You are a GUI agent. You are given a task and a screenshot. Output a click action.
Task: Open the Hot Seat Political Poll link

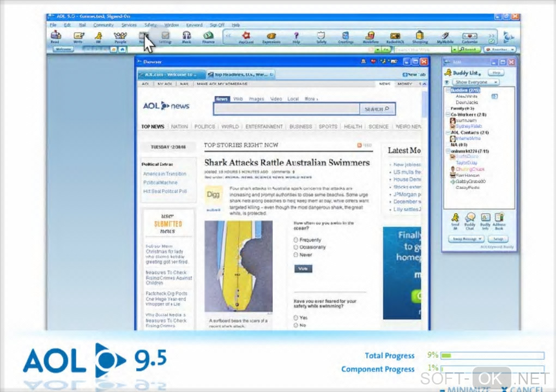click(x=165, y=191)
